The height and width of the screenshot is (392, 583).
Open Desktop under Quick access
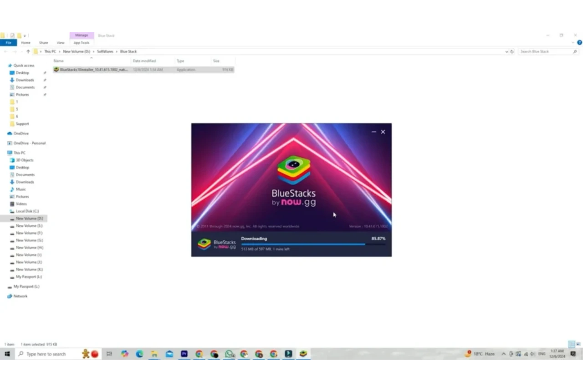coord(22,73)
